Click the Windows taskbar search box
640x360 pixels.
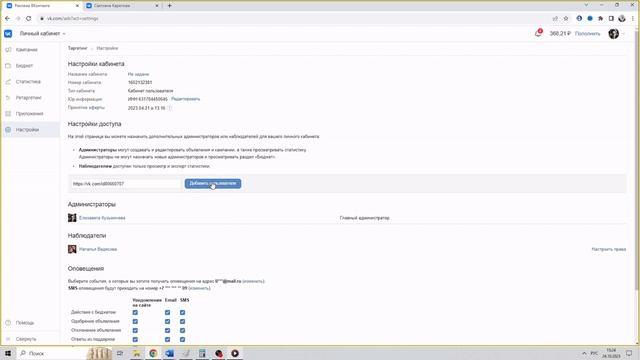(51, 353)
